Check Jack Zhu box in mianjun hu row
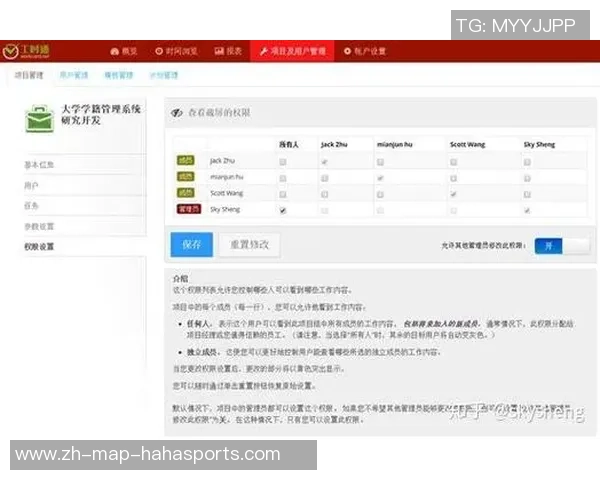 click(x=324, y=178)
